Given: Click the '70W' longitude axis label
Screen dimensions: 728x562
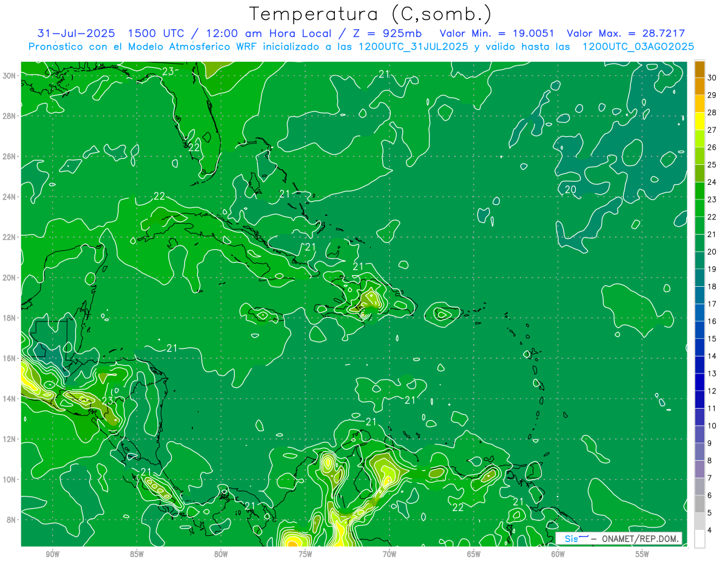Looking at the screenshot, I should pyautogui.click(x=389, y=554).
